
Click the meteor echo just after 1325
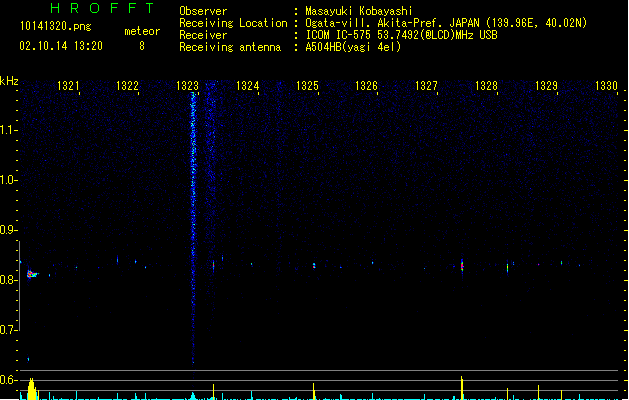click(314, 265)
